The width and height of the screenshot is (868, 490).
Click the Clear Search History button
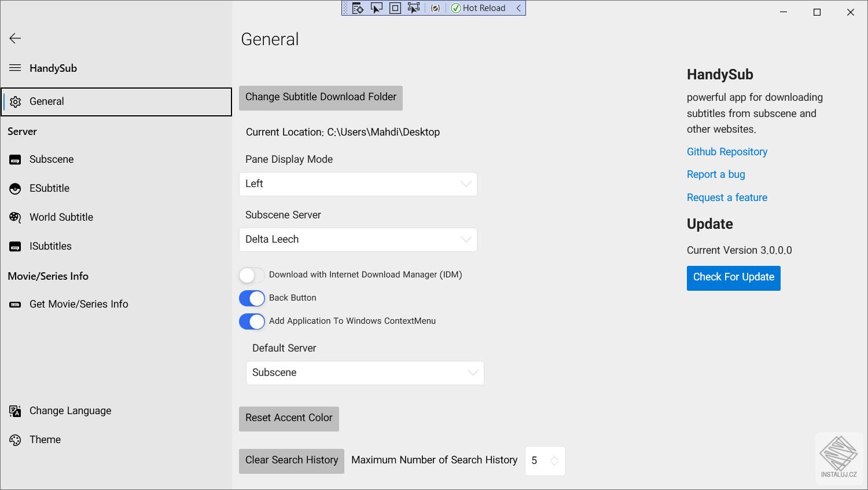point(292,461)
